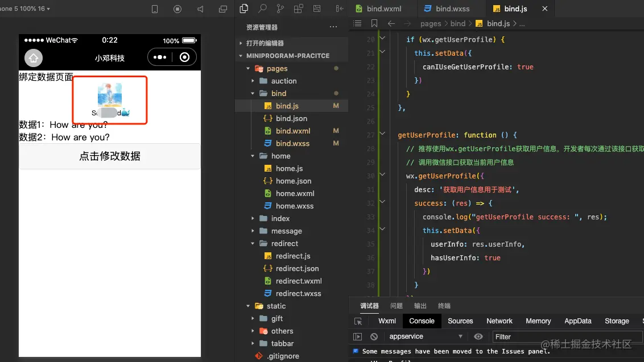Fold the code block at line 27
Screen dimensions: 644x362
(382, 134)
